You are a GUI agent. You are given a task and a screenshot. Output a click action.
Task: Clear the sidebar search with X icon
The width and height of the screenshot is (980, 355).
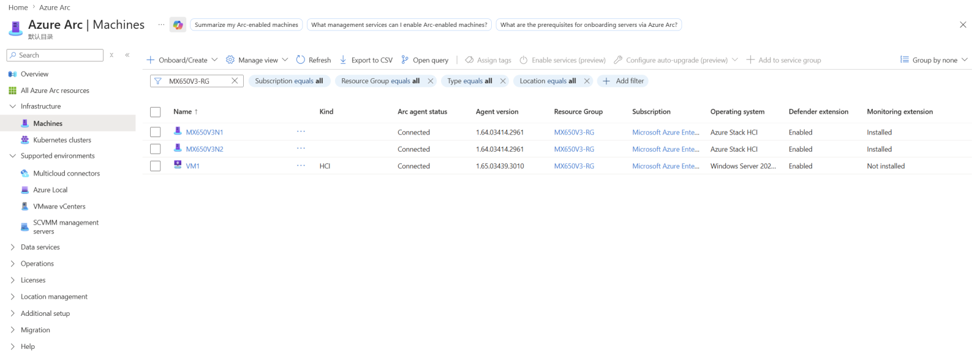(111, 55)
